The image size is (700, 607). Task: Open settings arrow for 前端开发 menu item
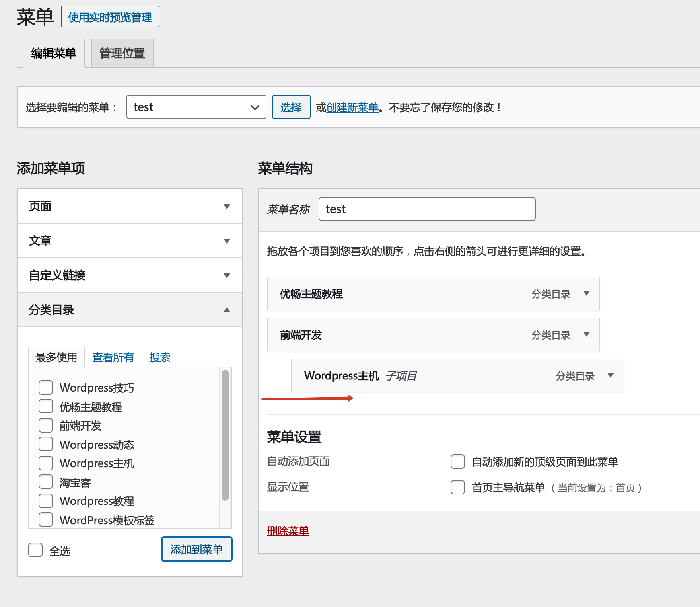point(587,334)
